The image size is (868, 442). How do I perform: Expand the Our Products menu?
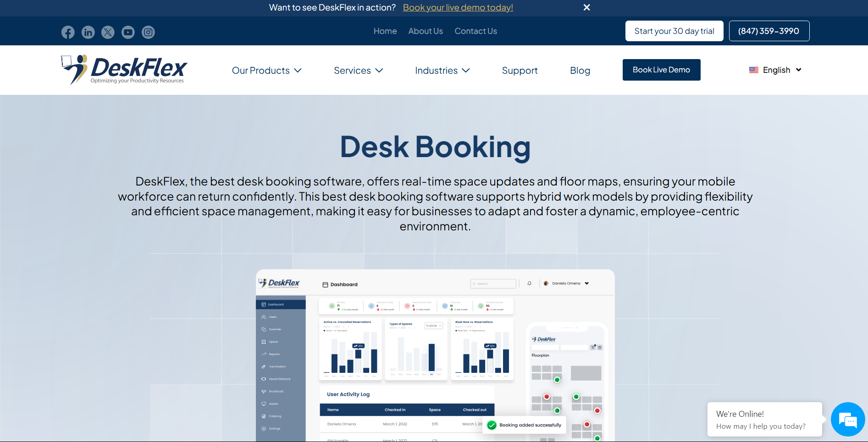pos(267,70)
